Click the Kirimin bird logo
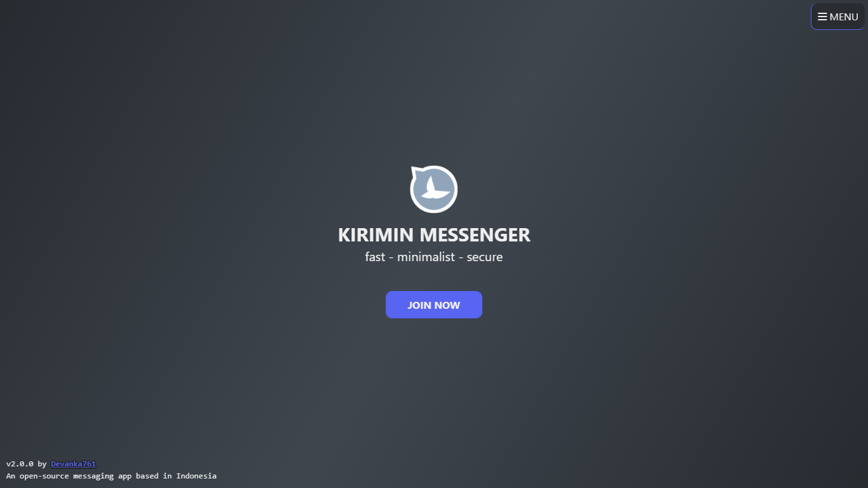Screen dimensions: 868x488 click(434, 189)
